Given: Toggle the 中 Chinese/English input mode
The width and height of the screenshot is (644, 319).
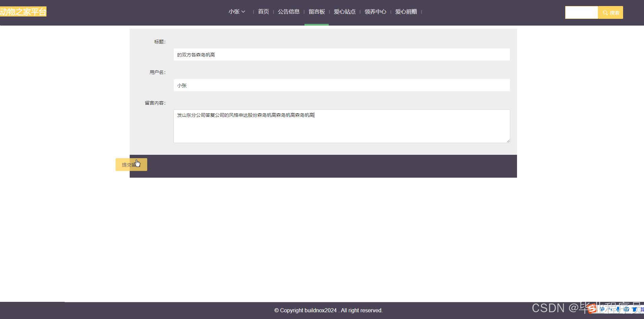Looking at the screenshot, I should coord(602,309).
